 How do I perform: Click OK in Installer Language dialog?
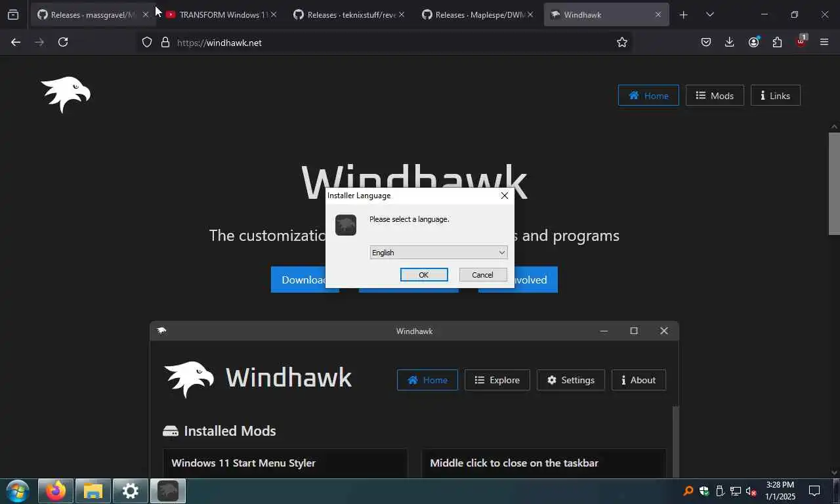tap(424, 275)
